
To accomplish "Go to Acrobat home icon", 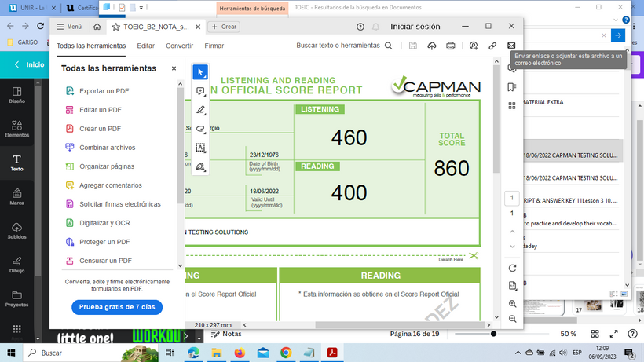I will (97, 27).
